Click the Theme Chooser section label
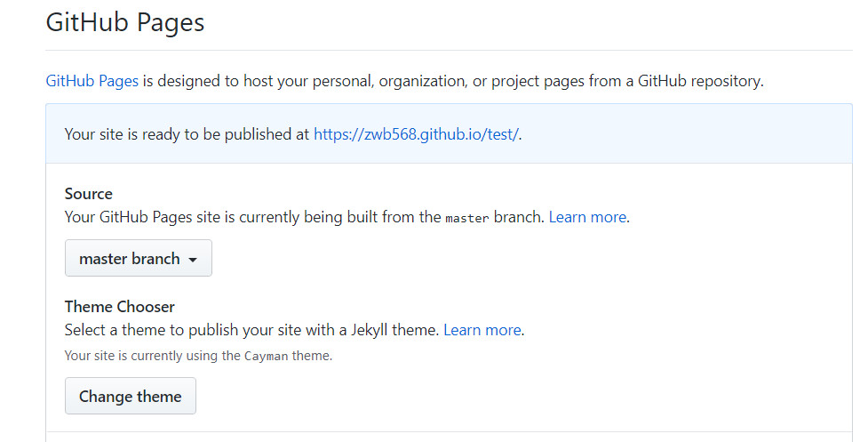Screen dimensions: 868x442 tap(120, 307)
